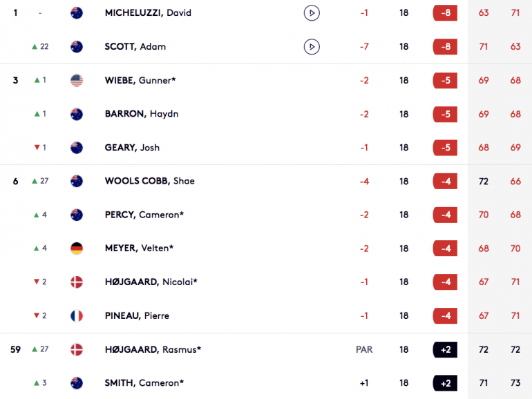
Task: Select GEARY, Josh row
Action: pyautogui.click(x=266, y=148)
